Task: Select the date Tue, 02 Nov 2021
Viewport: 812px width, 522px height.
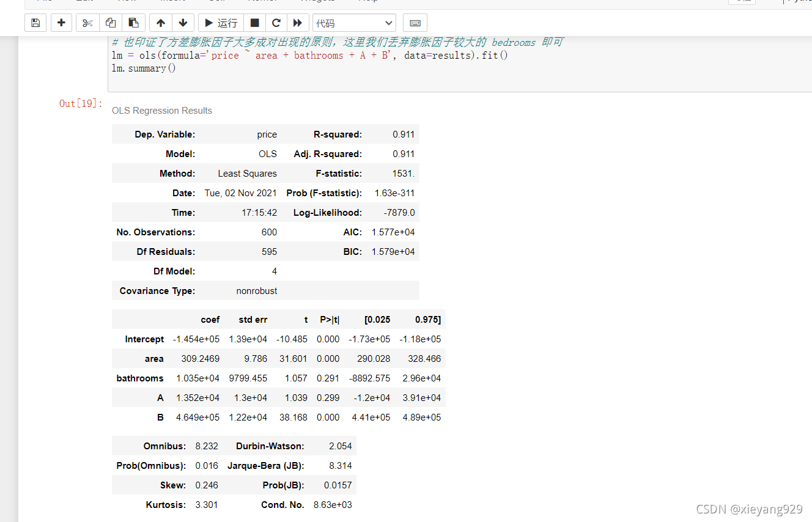Action: (x=240, y=193)
